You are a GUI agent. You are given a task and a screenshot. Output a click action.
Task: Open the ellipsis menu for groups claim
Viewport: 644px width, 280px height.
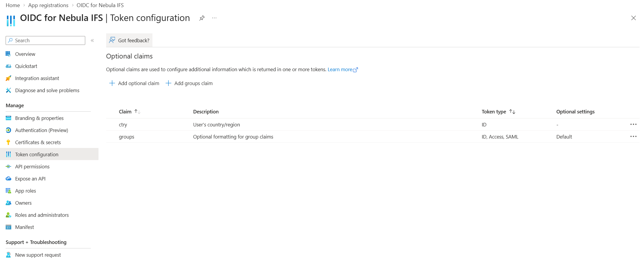click(633, 136)
